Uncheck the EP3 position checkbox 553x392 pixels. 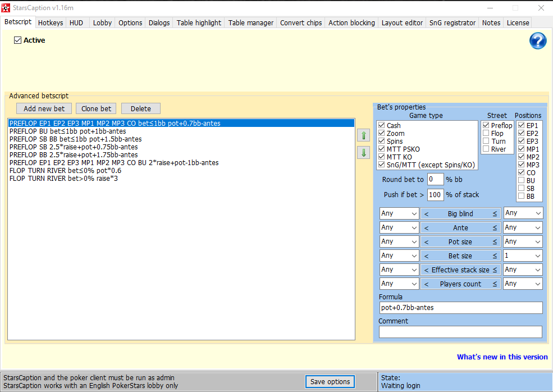[521, 141]
